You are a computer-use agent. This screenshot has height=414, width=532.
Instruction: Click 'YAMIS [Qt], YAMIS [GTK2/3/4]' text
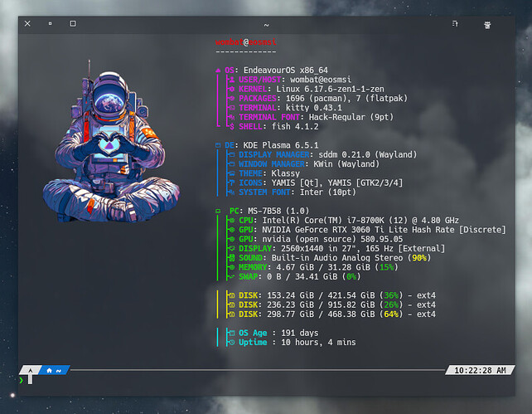point(337,183)
